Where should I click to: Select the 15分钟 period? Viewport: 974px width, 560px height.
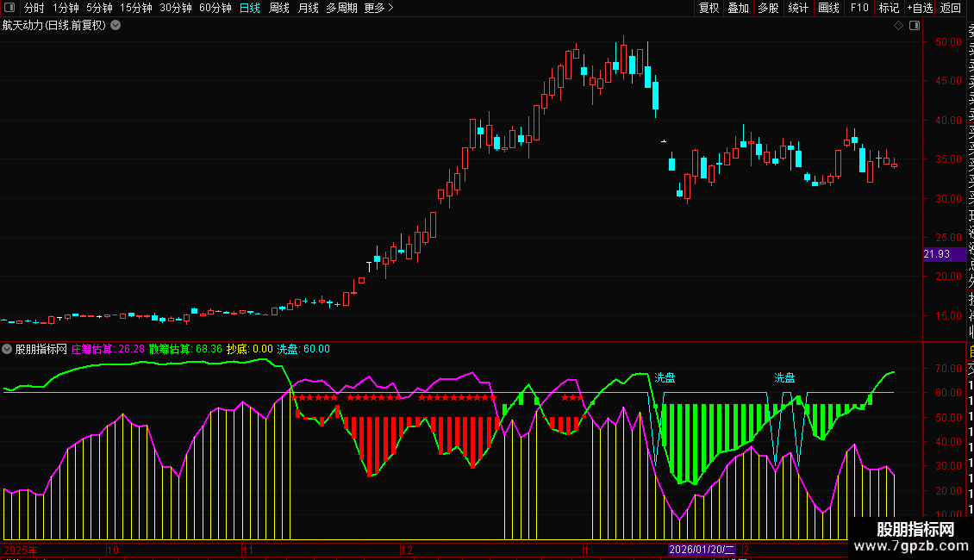[x=135, y=8]
